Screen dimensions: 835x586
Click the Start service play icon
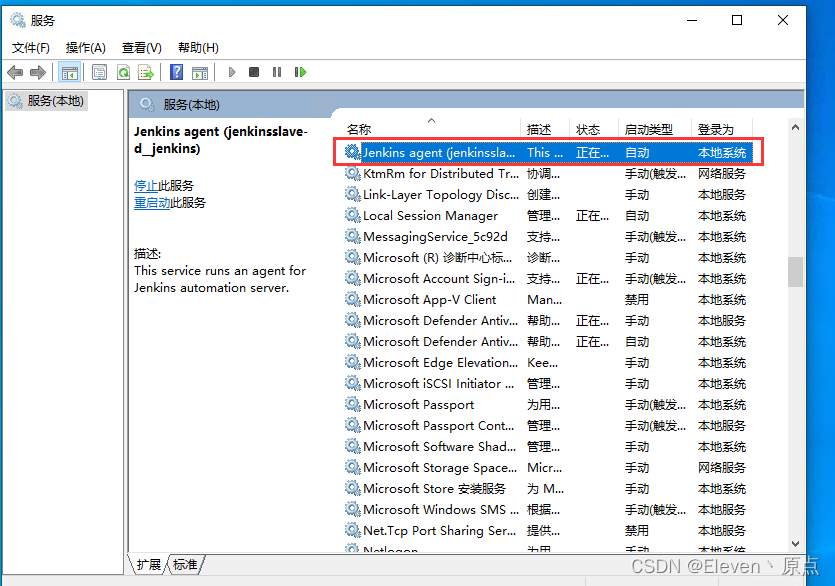pyautogui.click(x=232, y=72)
